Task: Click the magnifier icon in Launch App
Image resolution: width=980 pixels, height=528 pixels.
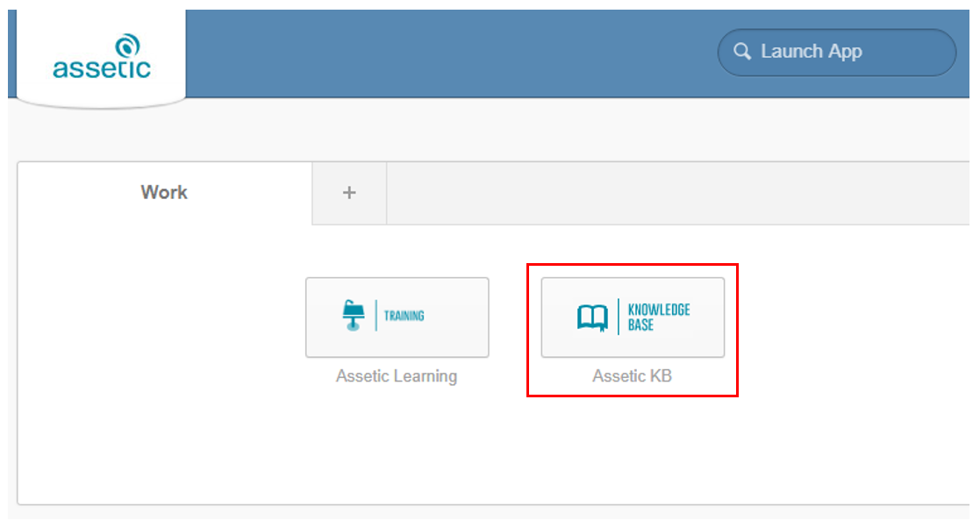Action: pyautogui.click(x=742, y=51)
